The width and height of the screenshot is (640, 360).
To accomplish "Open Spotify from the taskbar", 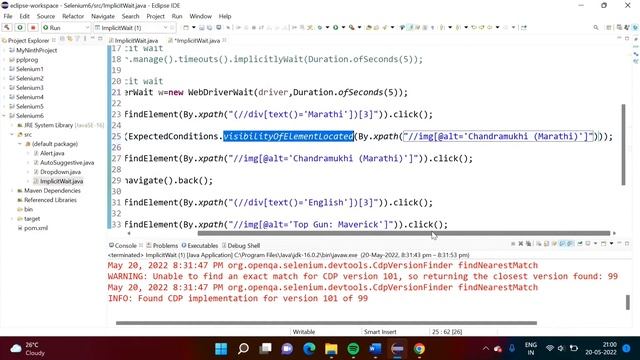I will coord(353,349).
